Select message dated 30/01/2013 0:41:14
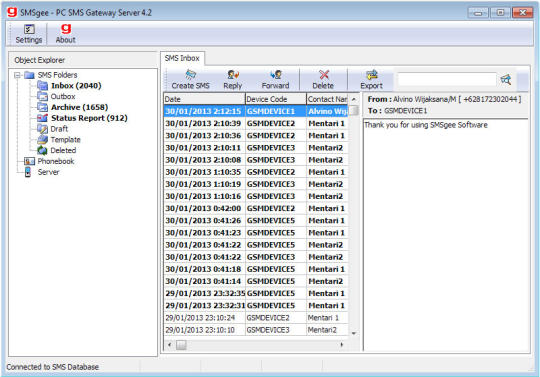540x377 pixels. (256, 281)
